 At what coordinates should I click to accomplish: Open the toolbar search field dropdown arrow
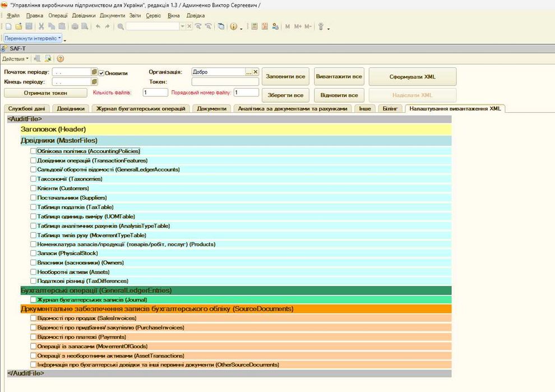(182, 26)
